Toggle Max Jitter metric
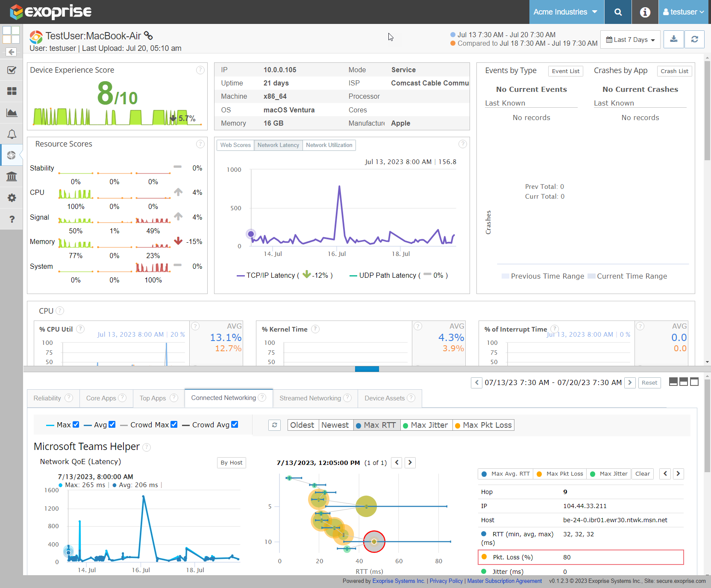 click(x=426, y=425)
